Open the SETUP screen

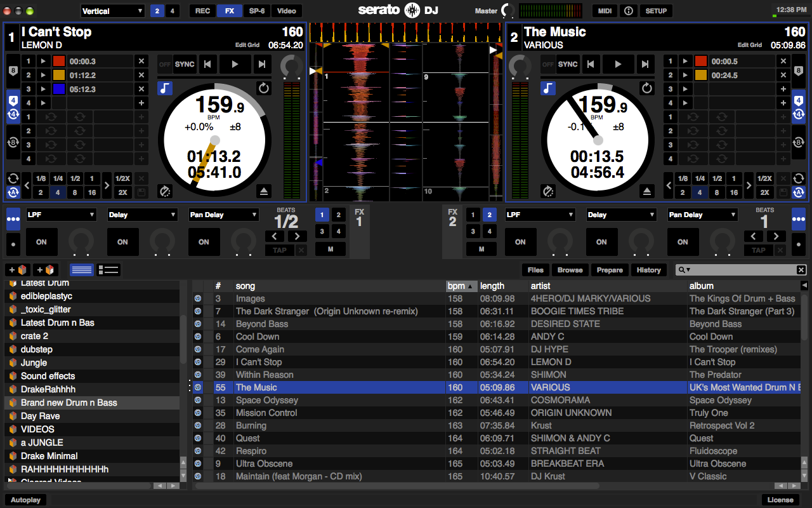[656, 11]
